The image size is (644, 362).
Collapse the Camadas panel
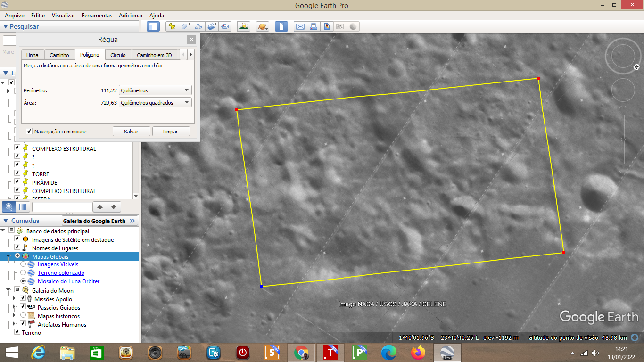(6, 221)
